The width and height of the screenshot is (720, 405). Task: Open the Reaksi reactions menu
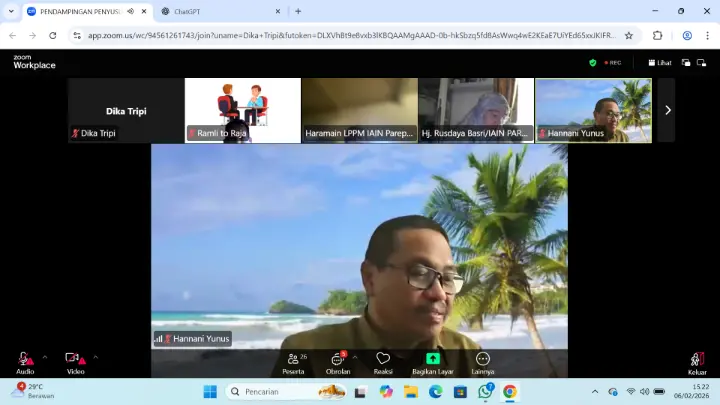[x=383, y=361]
